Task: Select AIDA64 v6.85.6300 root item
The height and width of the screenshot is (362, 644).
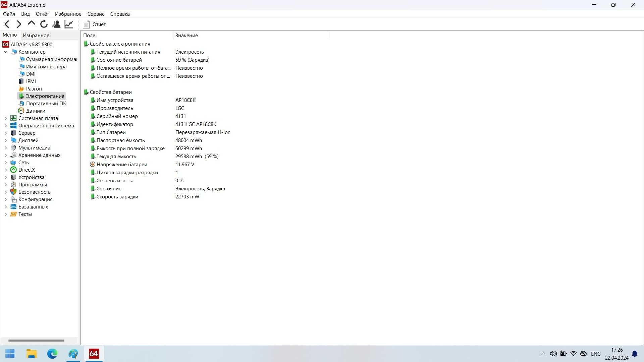Action: click(x=28, y=44)
